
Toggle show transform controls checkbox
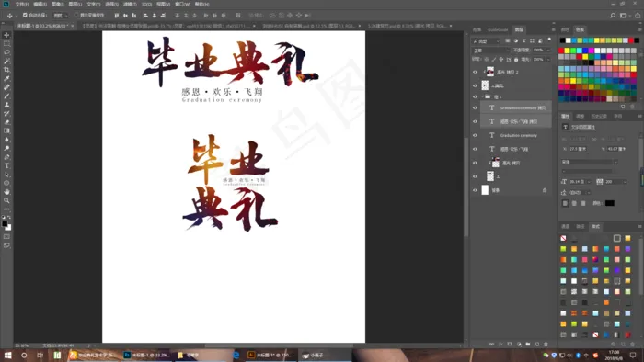(x=76, y=15)
